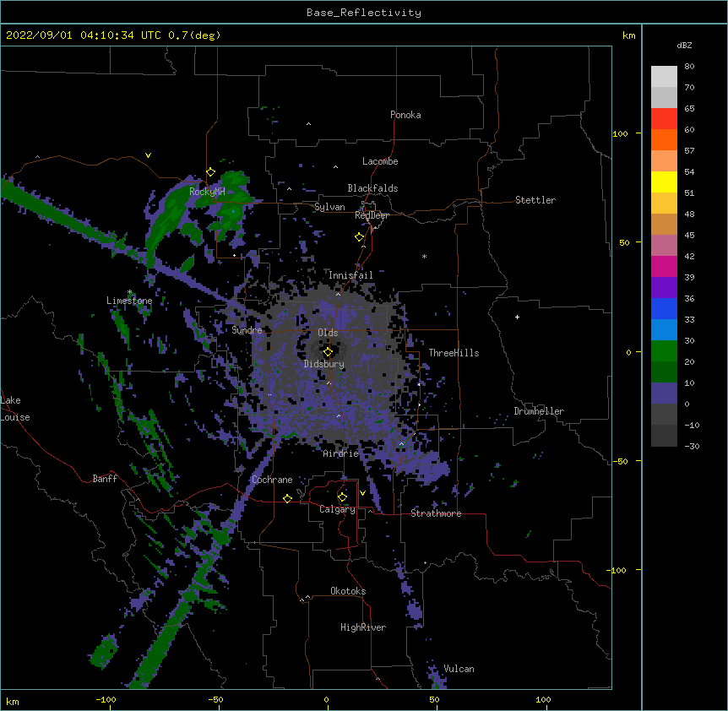This screenshot has width=728, height=711.
Task: Click the 0.7(deg) elevation angle text
Action: coord(194,35)
